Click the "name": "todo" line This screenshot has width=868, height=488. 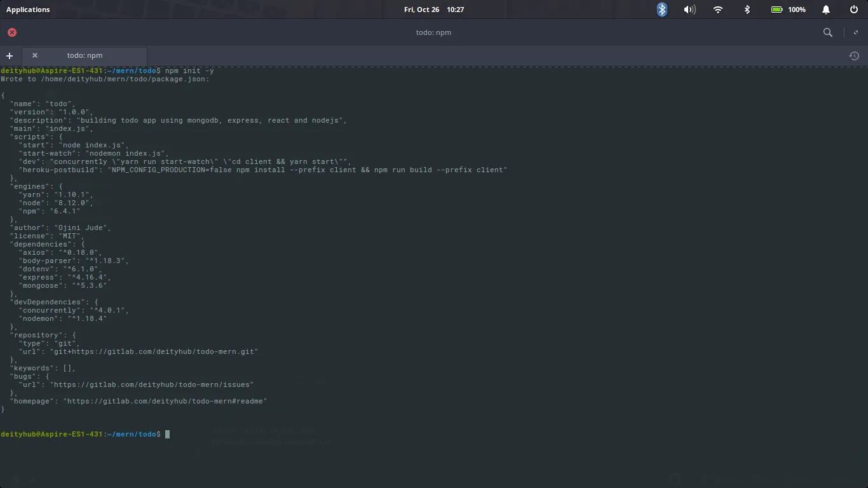(43, 104)
